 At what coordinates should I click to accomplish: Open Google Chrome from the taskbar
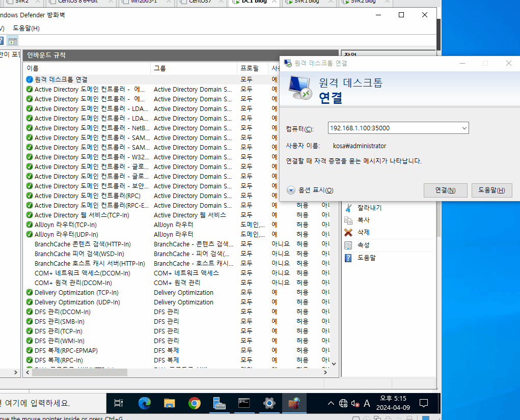195,403
